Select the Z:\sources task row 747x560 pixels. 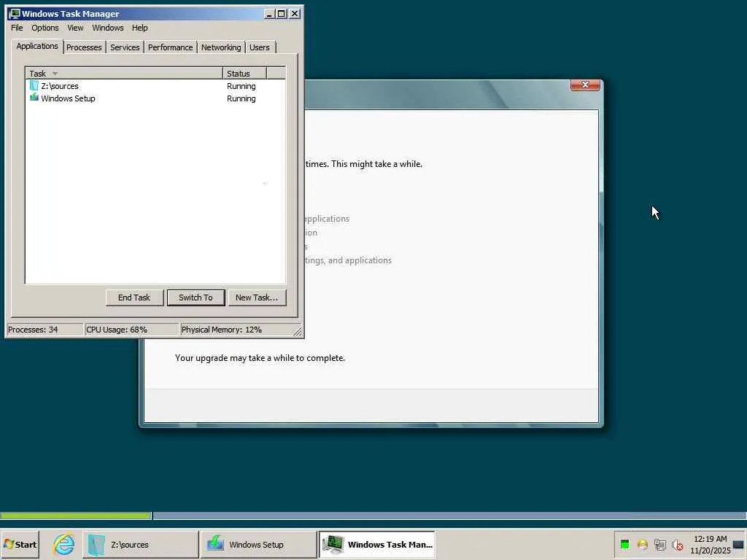pyautogui.click(x=155, y=86)
